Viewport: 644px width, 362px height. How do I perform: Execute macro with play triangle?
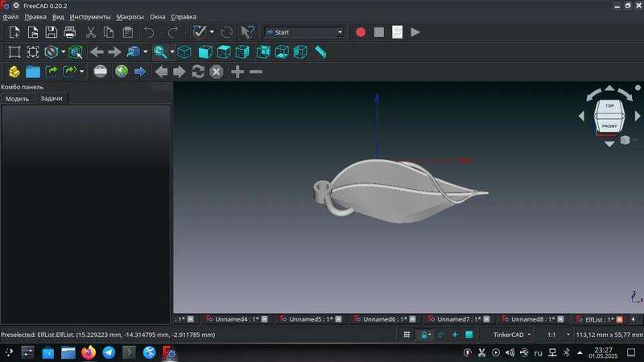[415, 32]
